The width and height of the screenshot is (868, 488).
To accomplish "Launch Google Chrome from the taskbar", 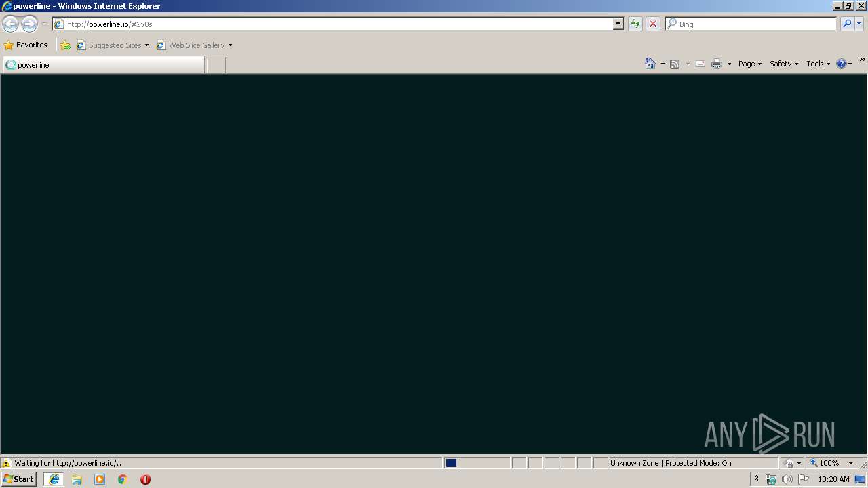I will (123, 479).
